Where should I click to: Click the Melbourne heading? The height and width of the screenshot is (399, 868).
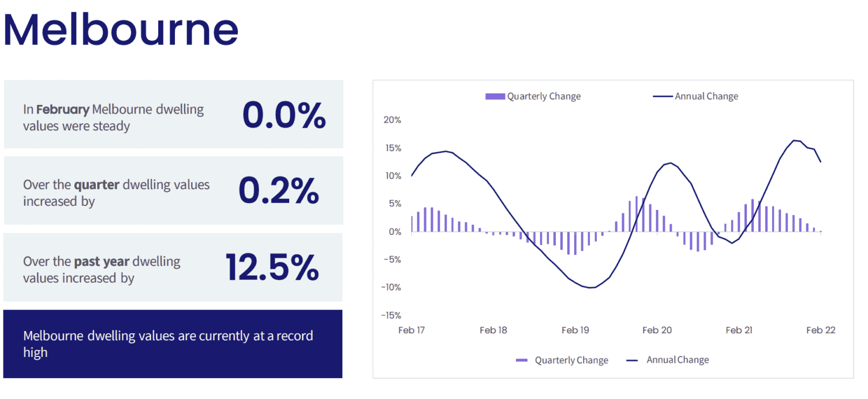pyautogui.click(x=121, y=29)
